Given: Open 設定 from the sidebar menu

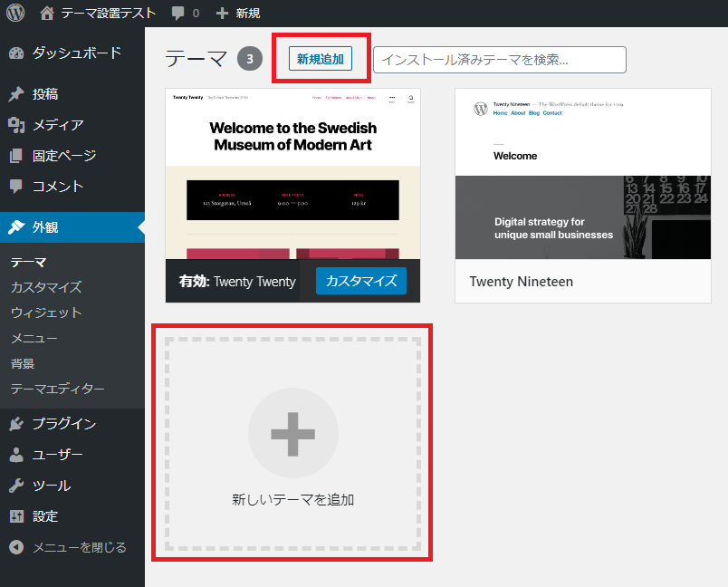Looking at the screenshot, I should tap(45, 516).
